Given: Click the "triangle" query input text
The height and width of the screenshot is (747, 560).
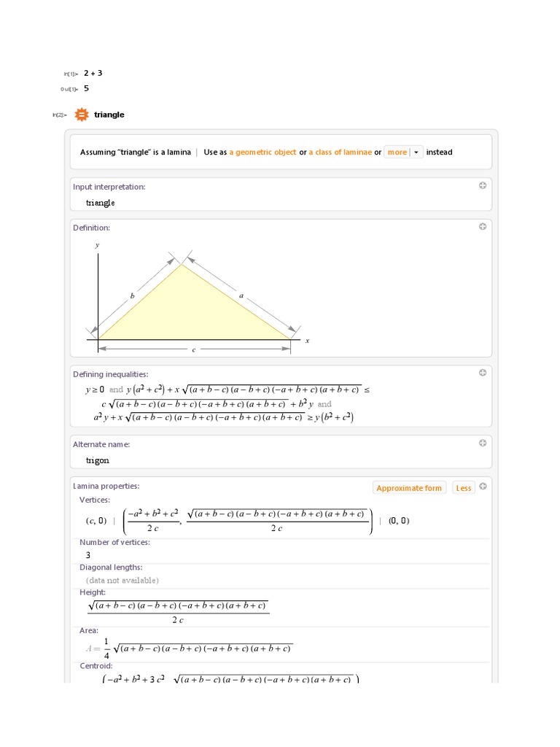Looking at the screenshot, I should (109, 115).
